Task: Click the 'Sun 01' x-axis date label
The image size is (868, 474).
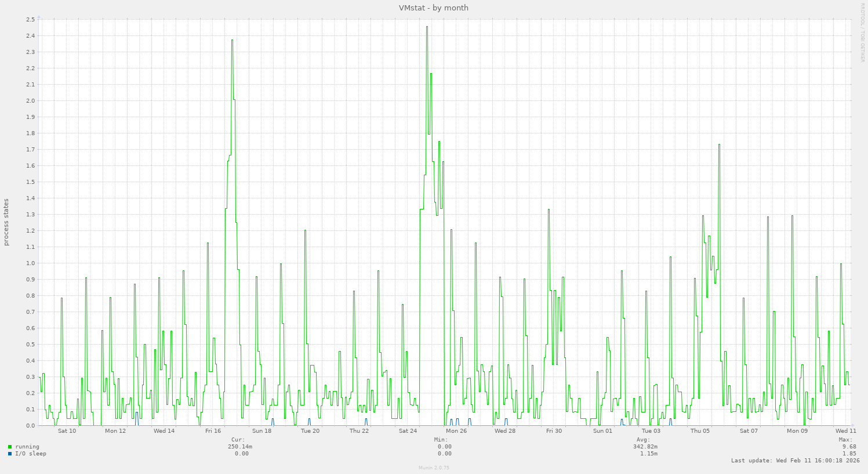Action: 602,431
